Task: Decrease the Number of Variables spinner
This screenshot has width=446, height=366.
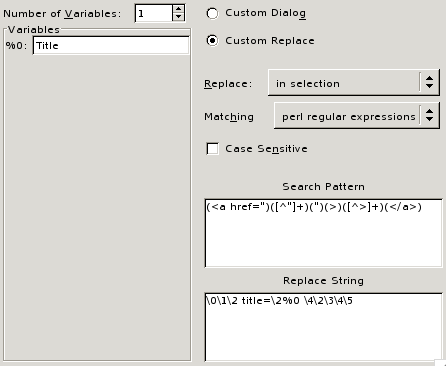Action: pyautogui.click(x=179, y=17)
